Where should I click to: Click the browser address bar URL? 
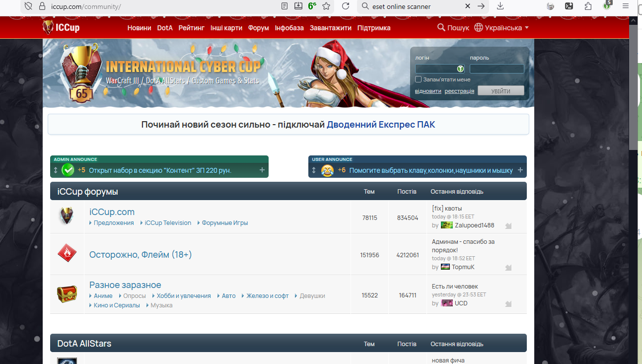(x=86, y=6)
